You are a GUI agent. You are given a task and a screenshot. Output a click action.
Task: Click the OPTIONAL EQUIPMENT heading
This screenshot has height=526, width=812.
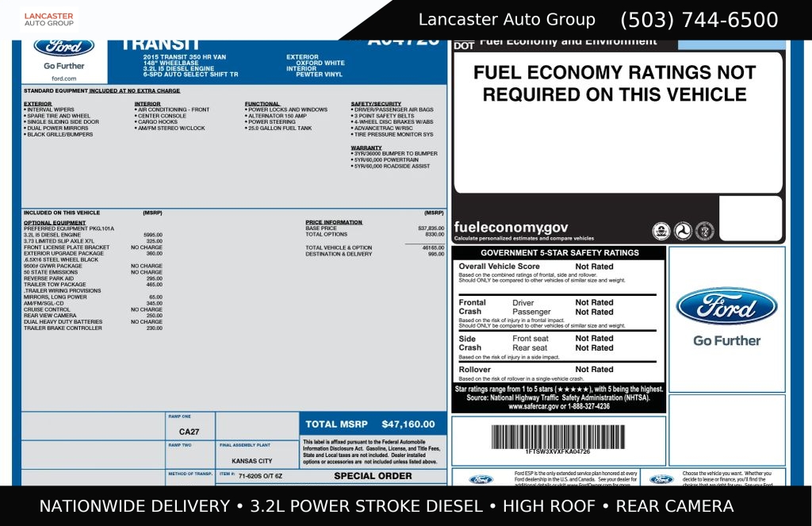tap(55, 223)
